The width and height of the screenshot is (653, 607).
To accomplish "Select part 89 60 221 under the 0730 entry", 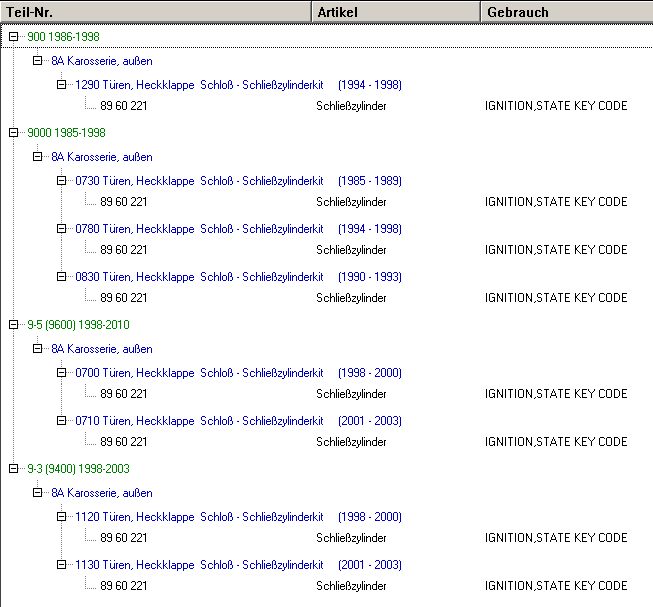I will click(124, 201).
